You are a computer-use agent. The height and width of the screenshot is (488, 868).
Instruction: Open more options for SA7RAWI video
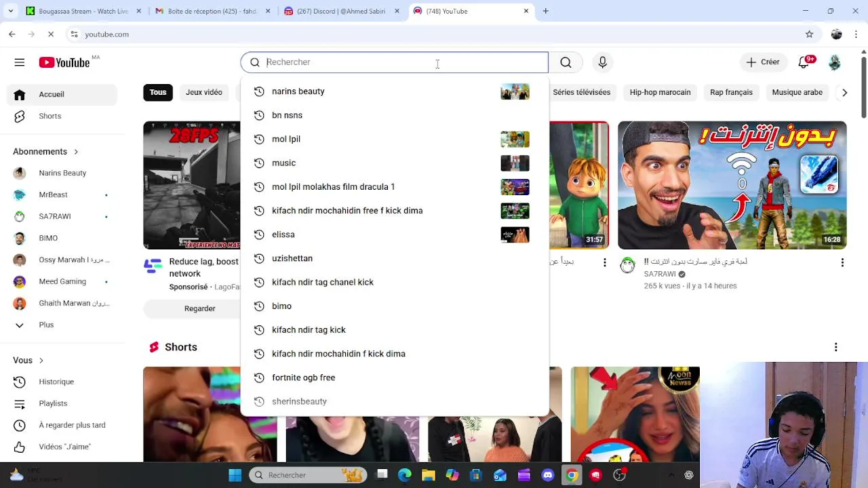point(842,262)
